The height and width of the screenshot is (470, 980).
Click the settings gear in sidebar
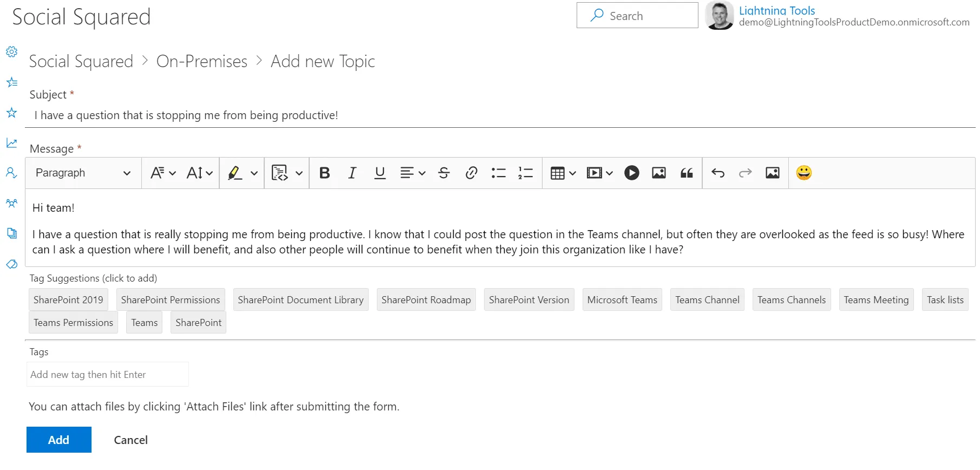[x=11, y=52]
